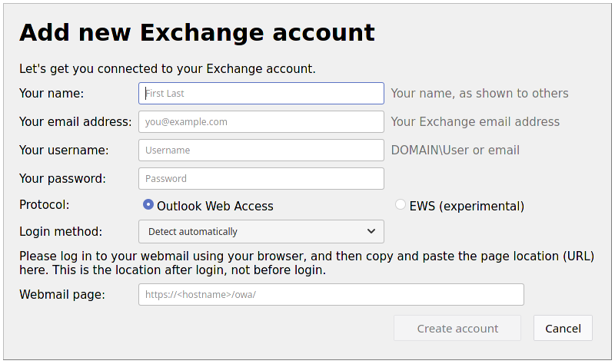Click the chevron arrow on Login method
615x364 pixels.
371,232
